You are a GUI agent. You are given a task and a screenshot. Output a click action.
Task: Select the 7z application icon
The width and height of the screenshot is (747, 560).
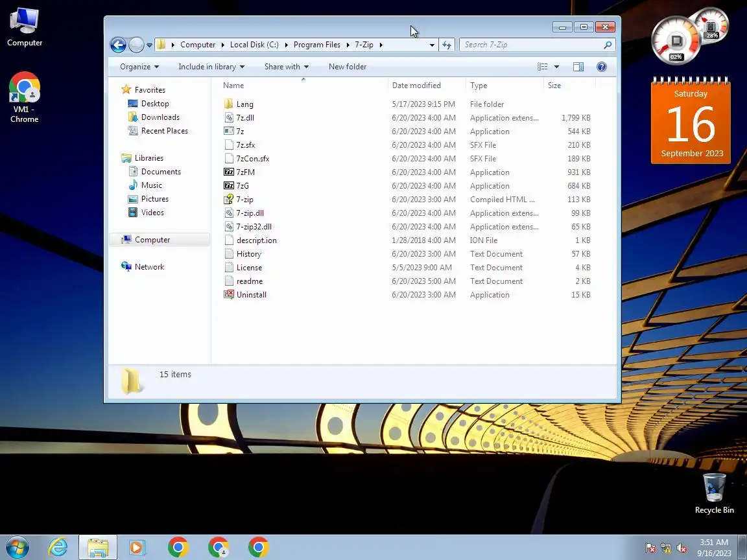(x=229, y=132)
